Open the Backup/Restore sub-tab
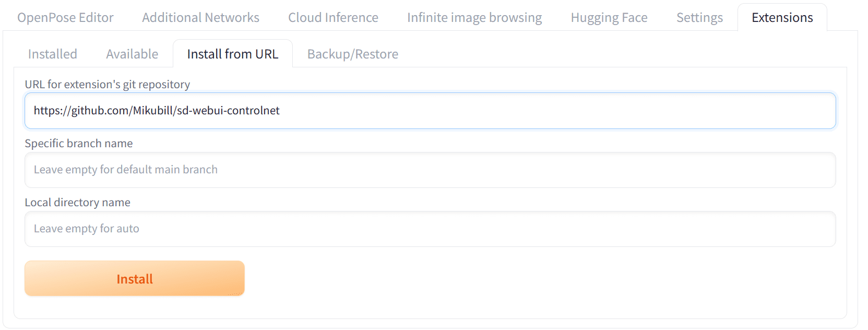 (353, 54)
